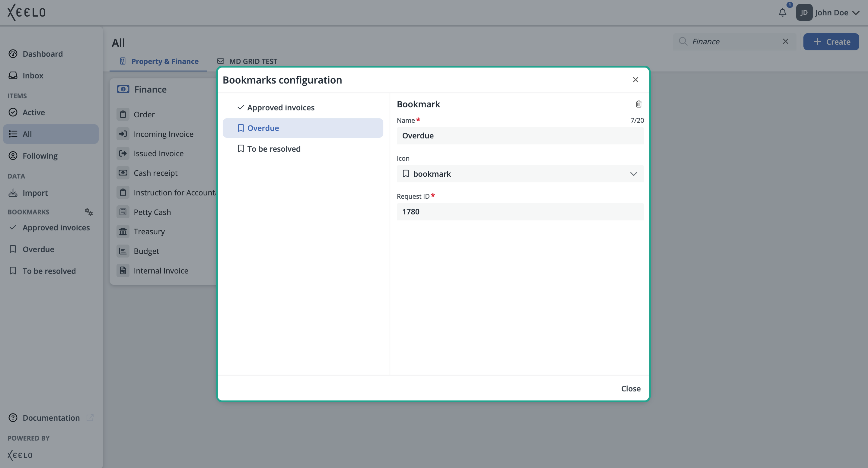The image size is (868, 468).
Task: Click the Order clipboard icon
Action: pos(123,115)
